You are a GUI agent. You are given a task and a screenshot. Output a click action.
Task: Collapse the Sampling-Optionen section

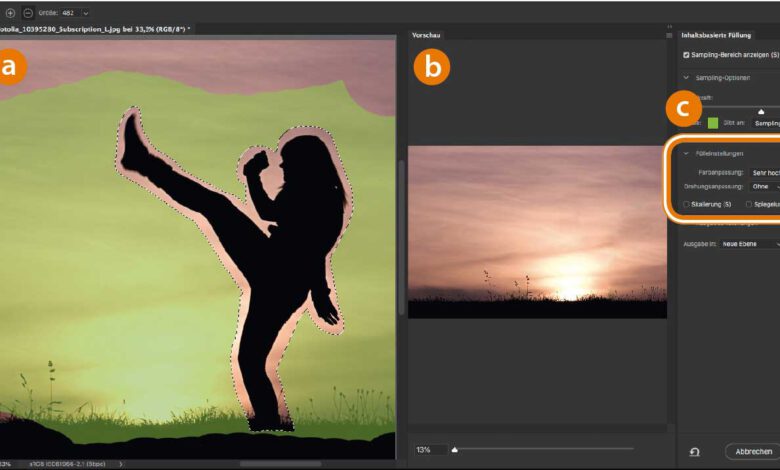click(x=686, y=78)
